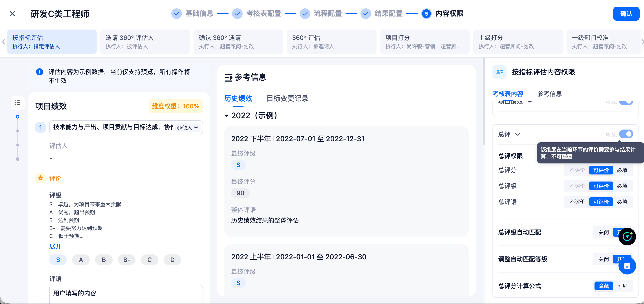Collapse the 参考信息 panel icon

[x=228, y=78]
